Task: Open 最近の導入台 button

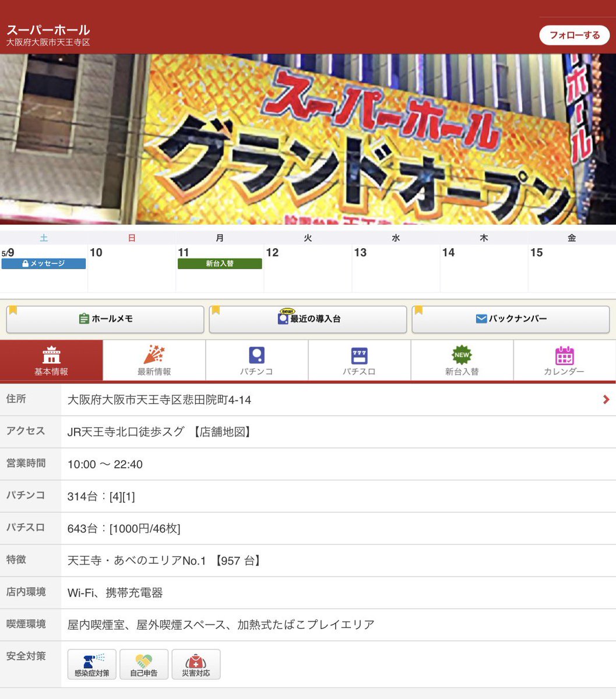Action: click(x=308, y=319)
